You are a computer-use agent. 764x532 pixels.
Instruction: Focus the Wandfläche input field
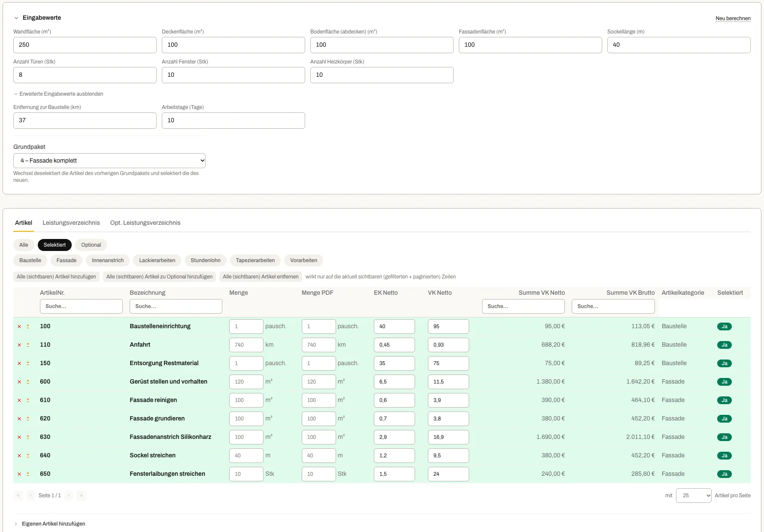85,45
